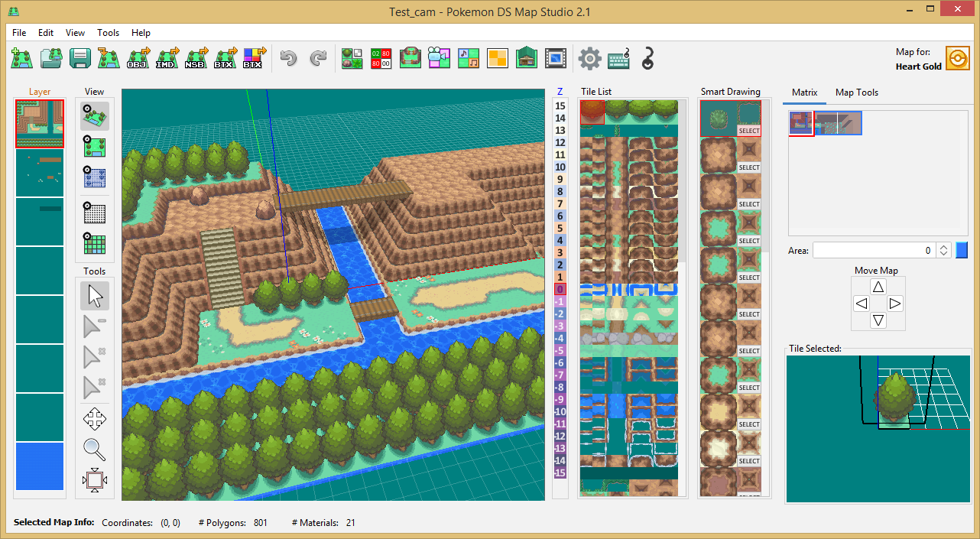
Task: Move the map up with the arrow button
Action: [878, 287]
